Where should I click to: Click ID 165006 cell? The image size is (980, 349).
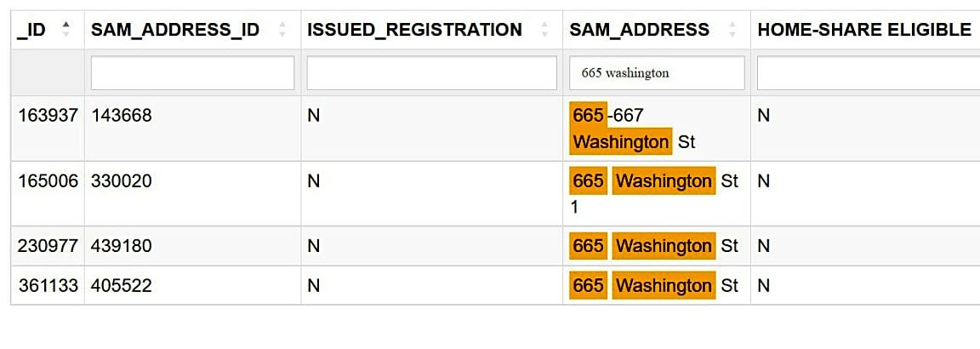(x=48, y=181)
